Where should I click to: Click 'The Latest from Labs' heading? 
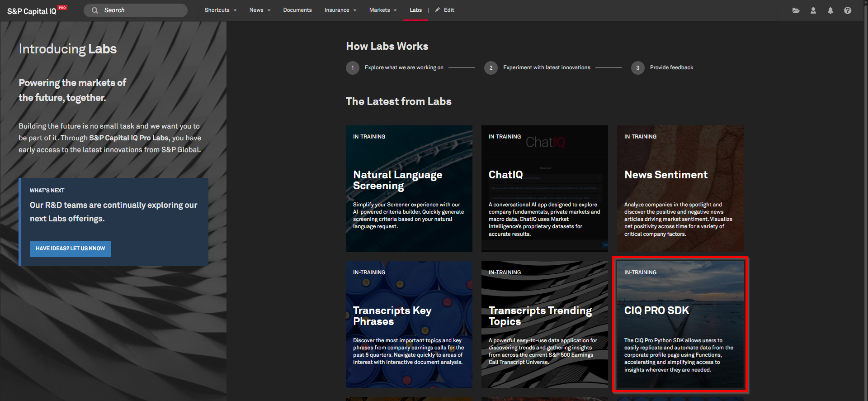(x=399, y=101)
